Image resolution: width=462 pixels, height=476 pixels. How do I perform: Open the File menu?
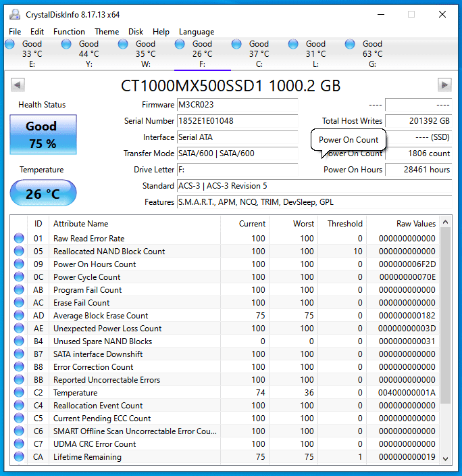pos(15,32)
